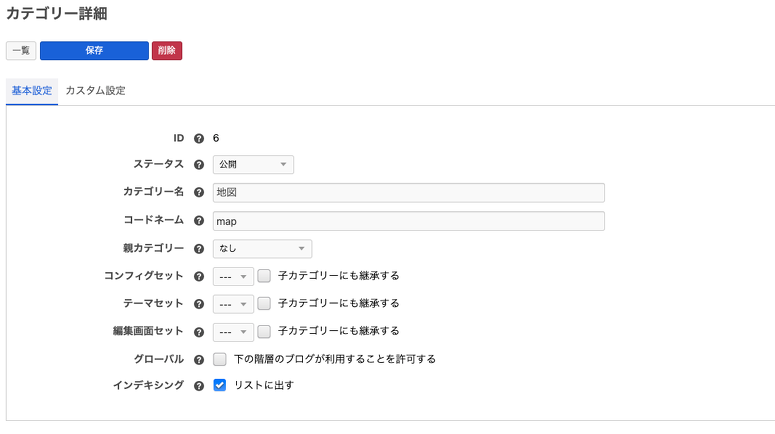Check inherit to child categories for コンフィグセット
775x434 pixels.
(265, 276)
